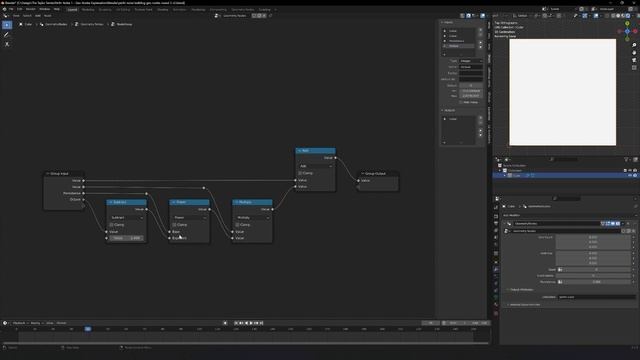The image size is (640, 360).
Task: Open the input socket Type dropdown
Action: pos(471,61)
